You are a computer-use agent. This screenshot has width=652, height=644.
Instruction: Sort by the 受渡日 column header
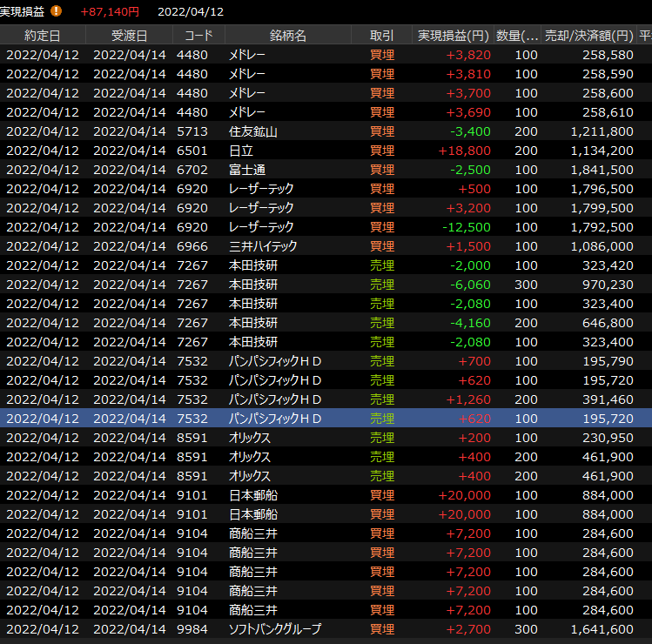click(x=129, y=36)
